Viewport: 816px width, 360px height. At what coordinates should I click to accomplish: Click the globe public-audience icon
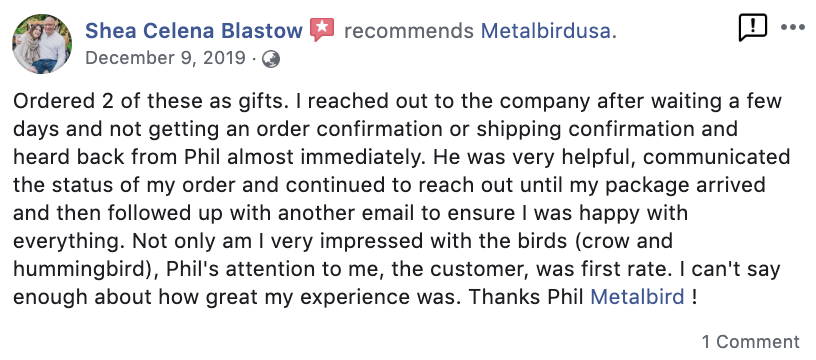click(271, 59)
